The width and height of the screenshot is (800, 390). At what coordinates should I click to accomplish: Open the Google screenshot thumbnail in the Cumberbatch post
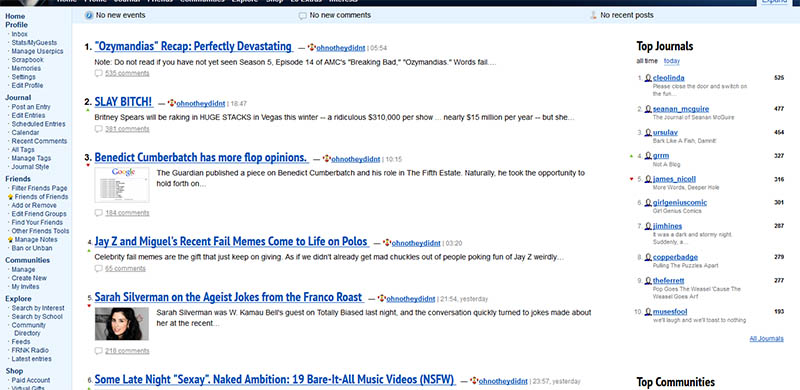click(x=122, y=185)
